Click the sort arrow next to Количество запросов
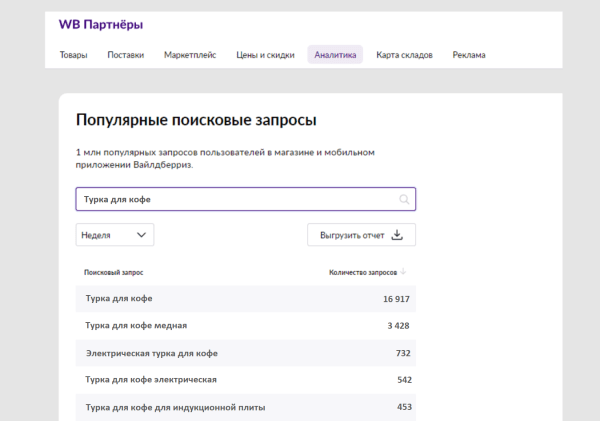 pos(404,272)
